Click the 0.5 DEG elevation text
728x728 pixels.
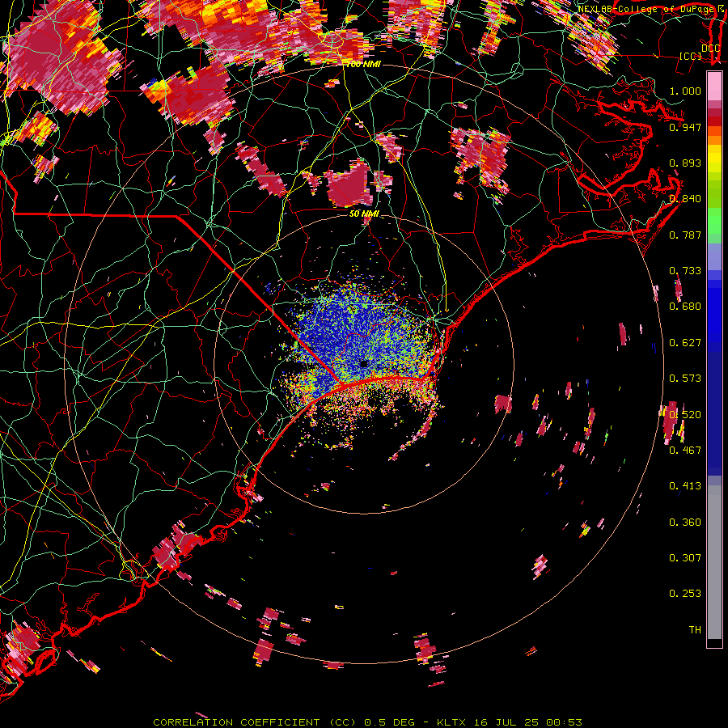391,722
